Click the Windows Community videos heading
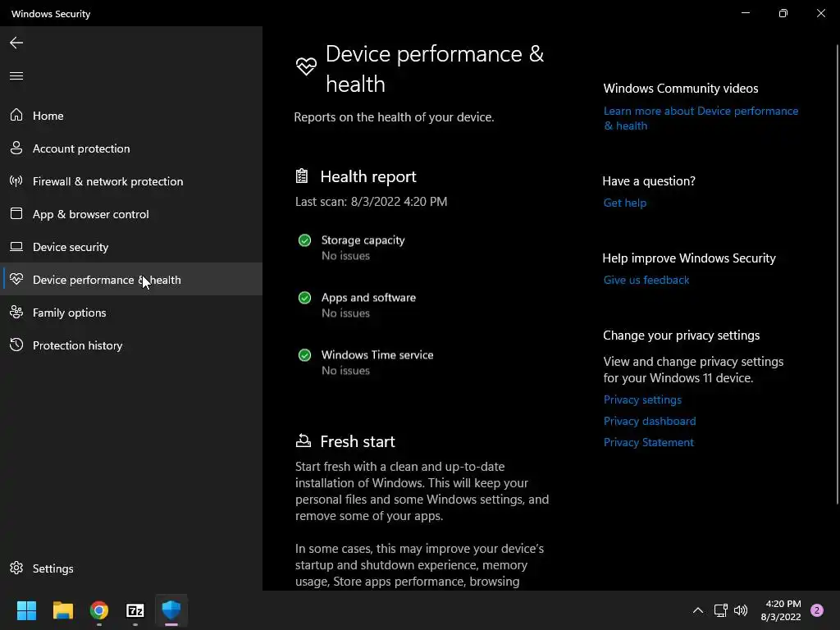 pyautogui.click(x=680, y=89)
